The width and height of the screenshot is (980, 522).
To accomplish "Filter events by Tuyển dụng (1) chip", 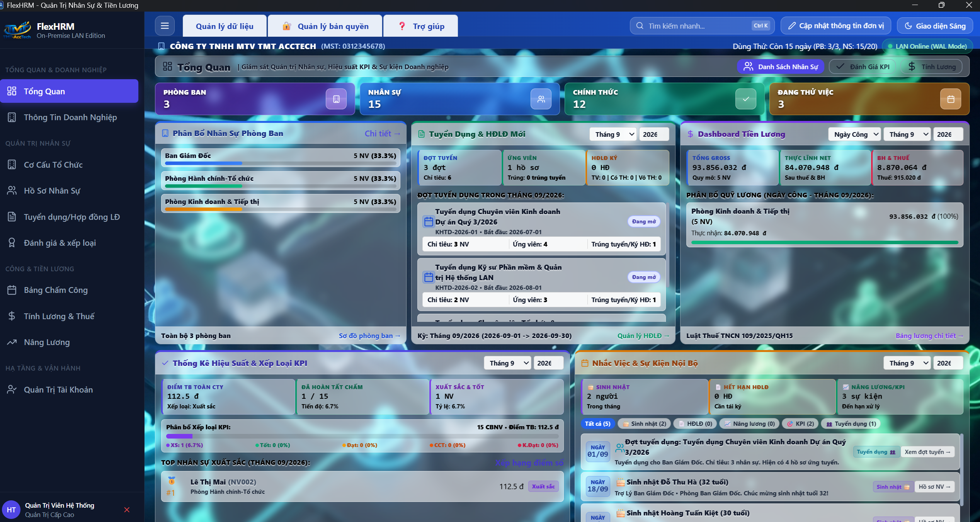I will click(851, 423).
